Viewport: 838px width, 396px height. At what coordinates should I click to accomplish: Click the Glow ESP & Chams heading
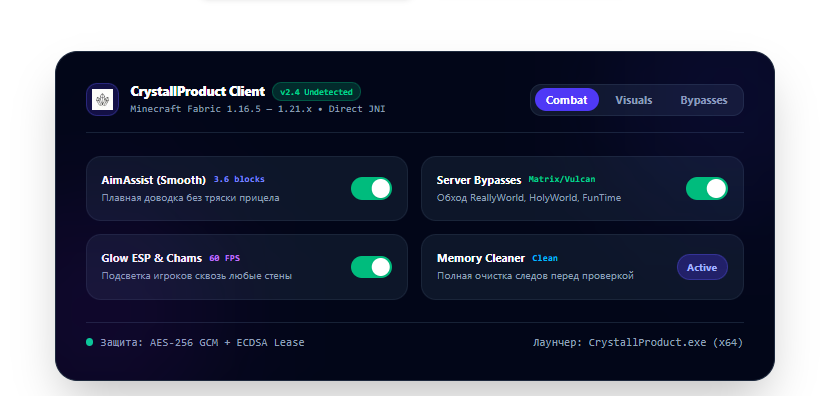click(x=152, y=258)
